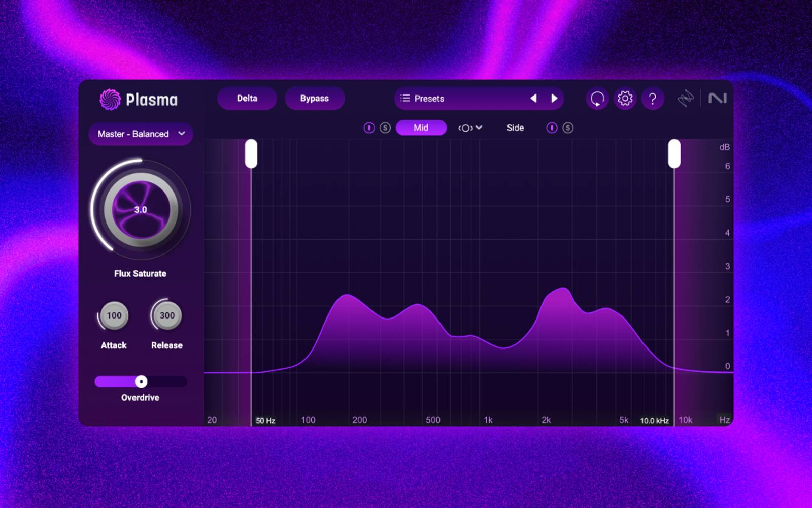Screen dimensions: 812x508
Task: Toggle Mid channel power icon
Action: coord(369,128)
